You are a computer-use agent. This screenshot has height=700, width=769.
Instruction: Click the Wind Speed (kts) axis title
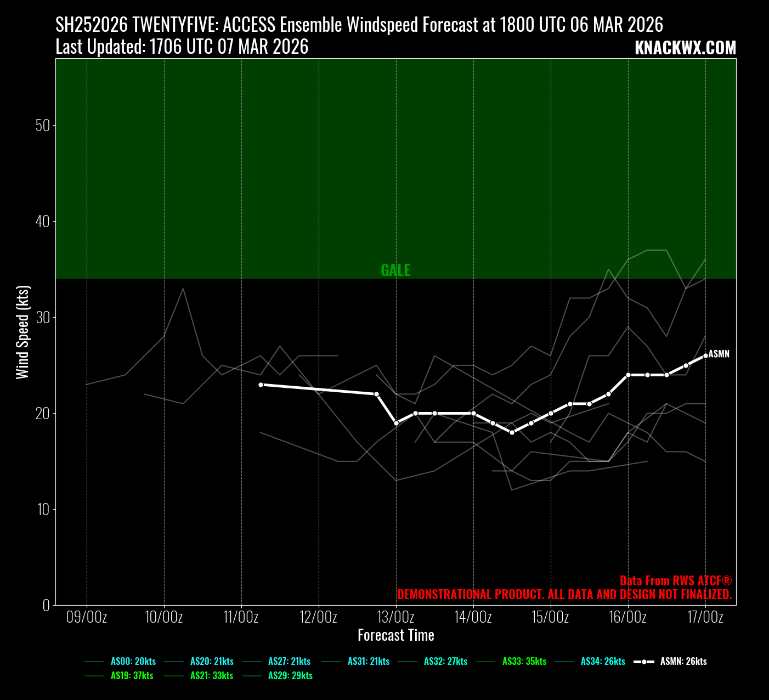(x=22, y=332)
